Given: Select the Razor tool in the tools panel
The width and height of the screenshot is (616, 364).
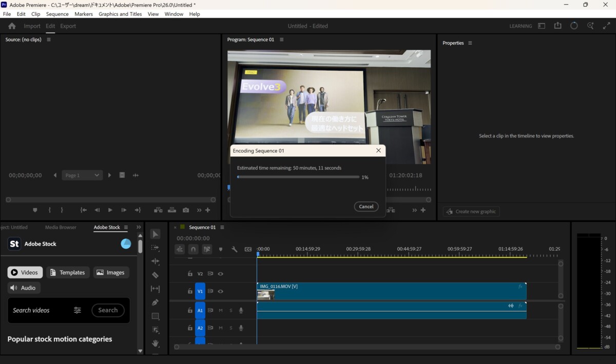Looking at the screenshot, I should pos(156,275).
